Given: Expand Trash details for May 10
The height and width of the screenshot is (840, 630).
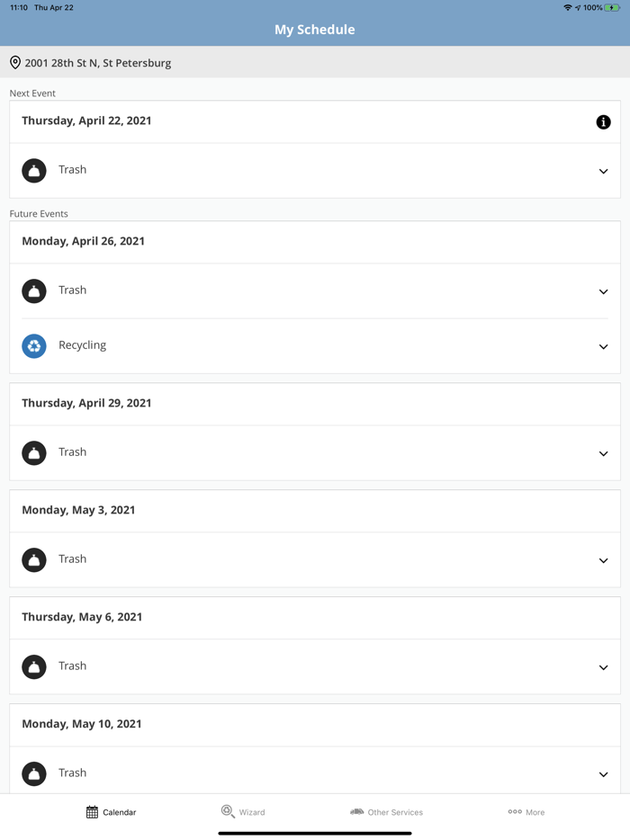Looking at the screenshot, I should 603,773.
